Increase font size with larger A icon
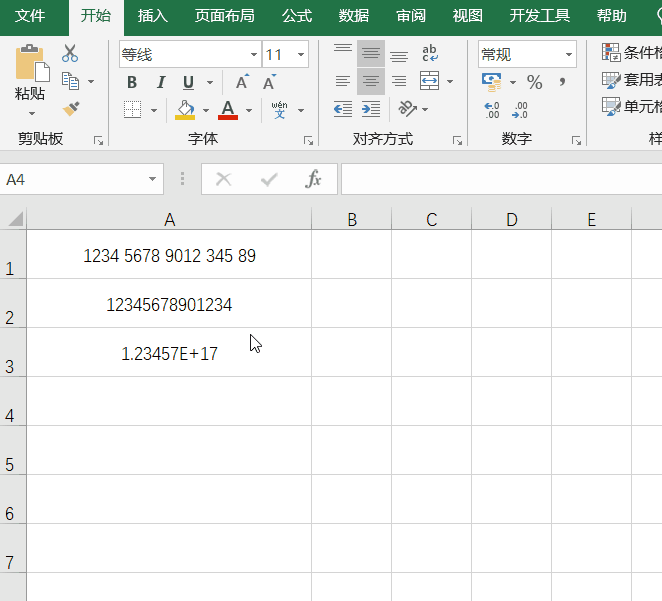The image size is (662, 601). (x=242, y=82)
